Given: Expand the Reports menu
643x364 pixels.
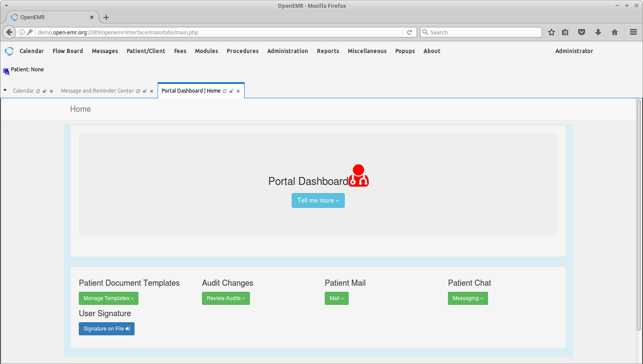Looking at the screenshot, I should (x=328, y=51).
